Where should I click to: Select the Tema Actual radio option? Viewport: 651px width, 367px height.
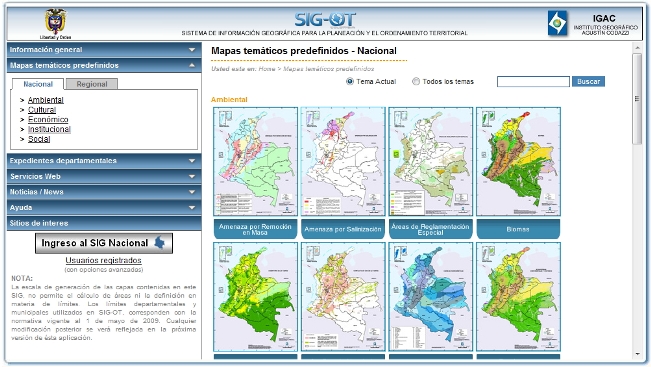pyautogui.click(x=350, y=81)
